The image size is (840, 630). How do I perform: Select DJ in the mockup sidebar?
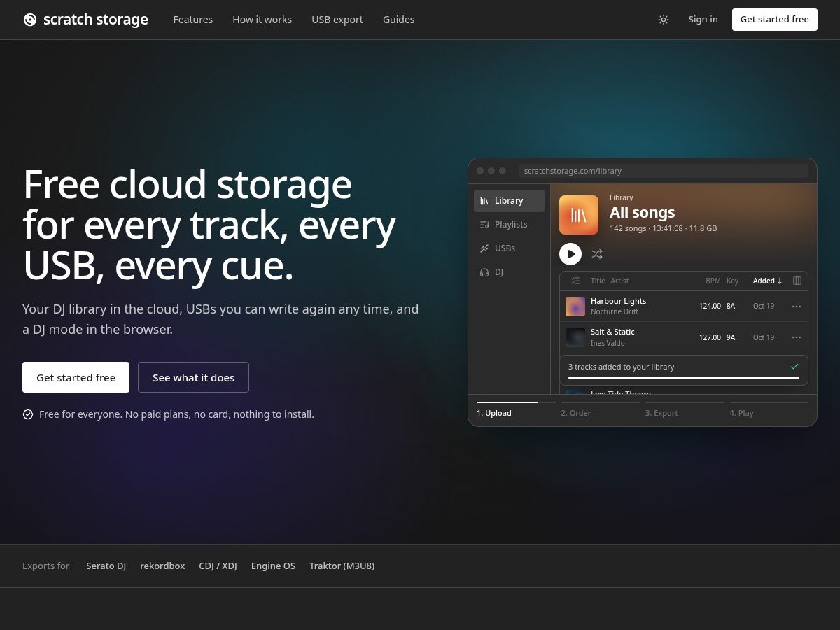click(509, 272)
